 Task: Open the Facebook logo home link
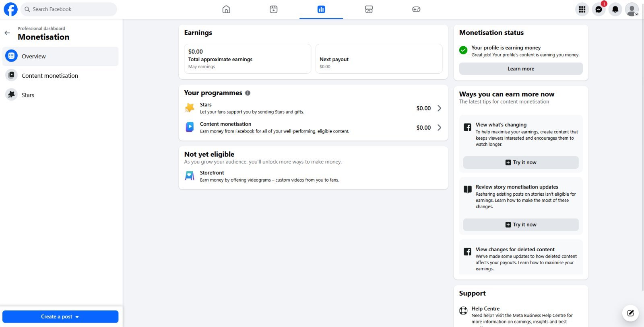[x=10, y=9]
